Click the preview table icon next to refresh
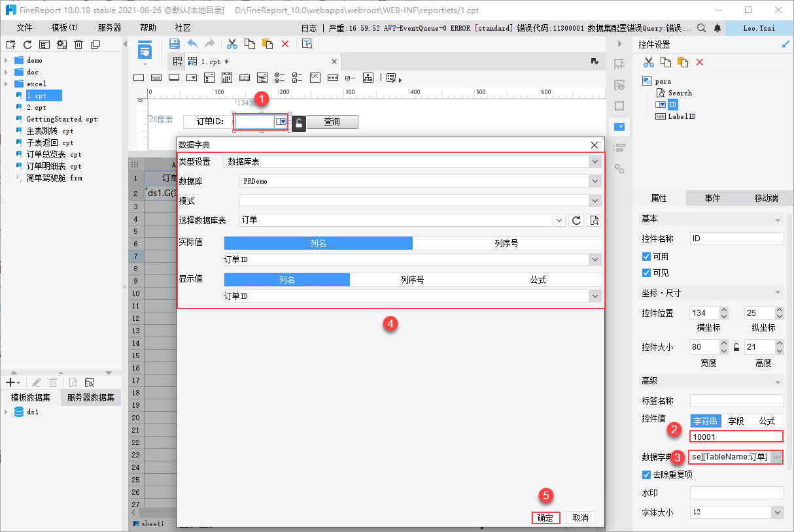This screenshot has width=794, height=532. pos(594,221)
